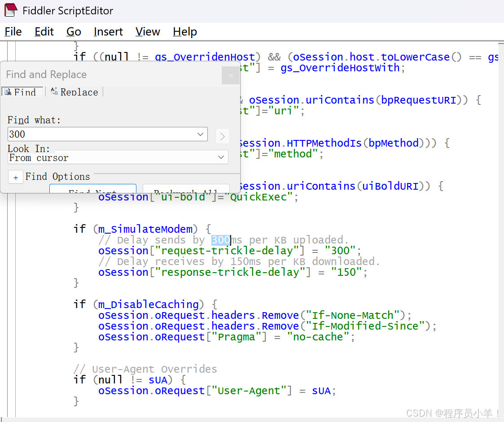Click the "response-trickle-delay" key string
The width and height of the screenshot is (504, 422).
230,272
